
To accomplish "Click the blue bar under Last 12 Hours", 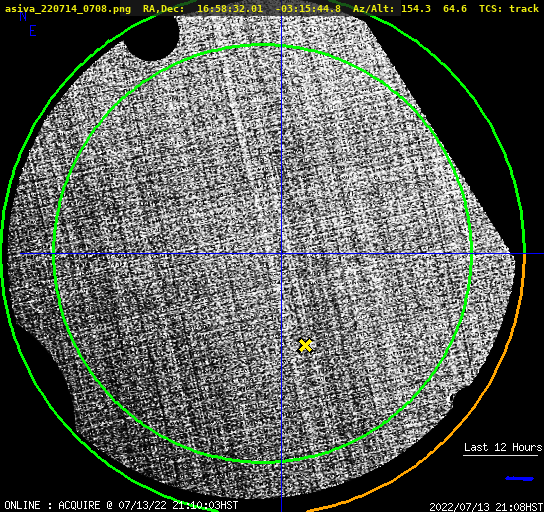I will (519, 479).
